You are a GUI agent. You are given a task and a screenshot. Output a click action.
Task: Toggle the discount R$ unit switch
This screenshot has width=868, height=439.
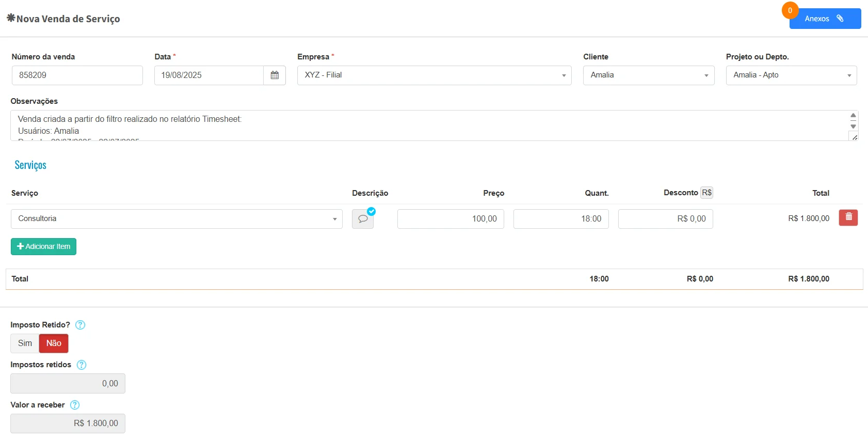click(x=706, y=193)
